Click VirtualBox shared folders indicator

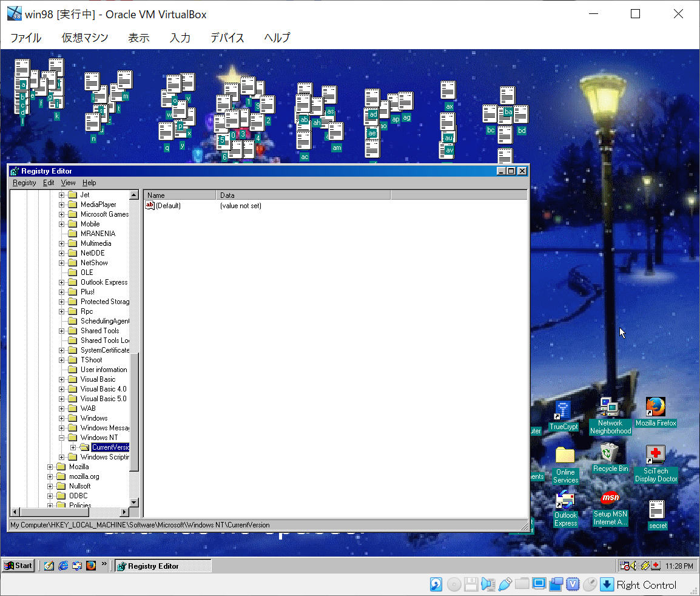pos(522,584)
